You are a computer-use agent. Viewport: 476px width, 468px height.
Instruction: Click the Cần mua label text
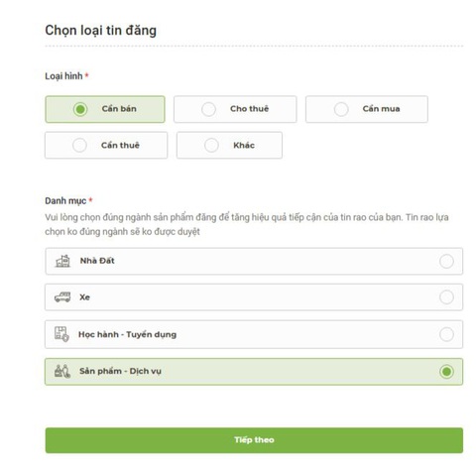pos(381,109)
